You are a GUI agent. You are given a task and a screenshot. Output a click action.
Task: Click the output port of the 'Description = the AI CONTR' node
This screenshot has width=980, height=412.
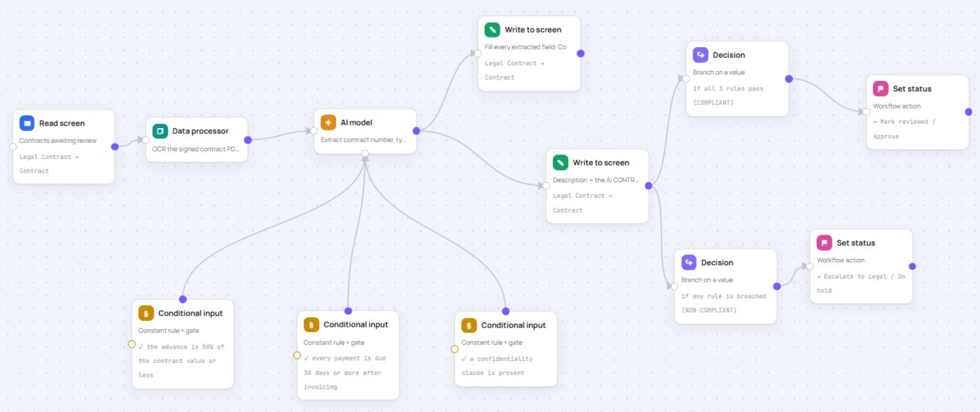[649, 186]
